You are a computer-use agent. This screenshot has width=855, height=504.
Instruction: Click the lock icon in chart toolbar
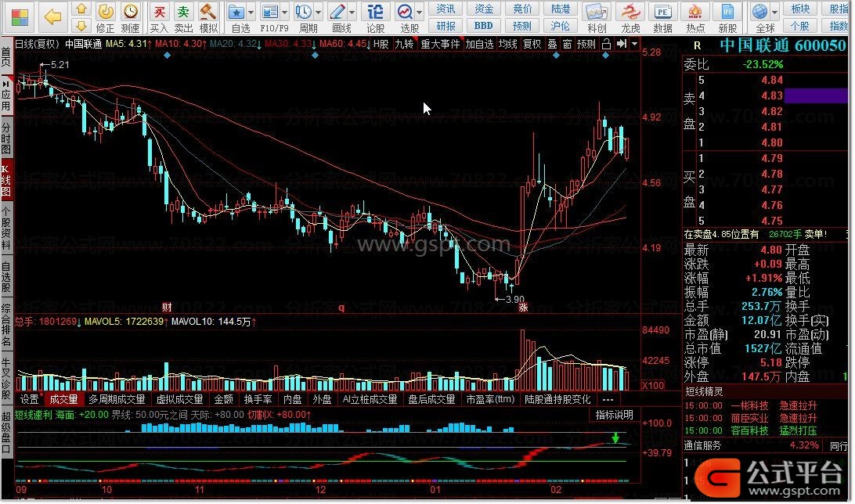(x=606, y=44)
